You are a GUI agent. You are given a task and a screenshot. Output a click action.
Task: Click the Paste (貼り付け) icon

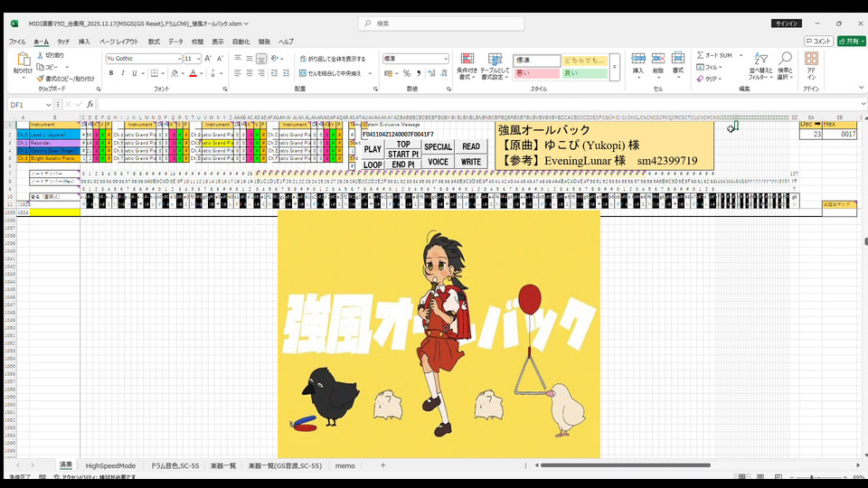23,60
